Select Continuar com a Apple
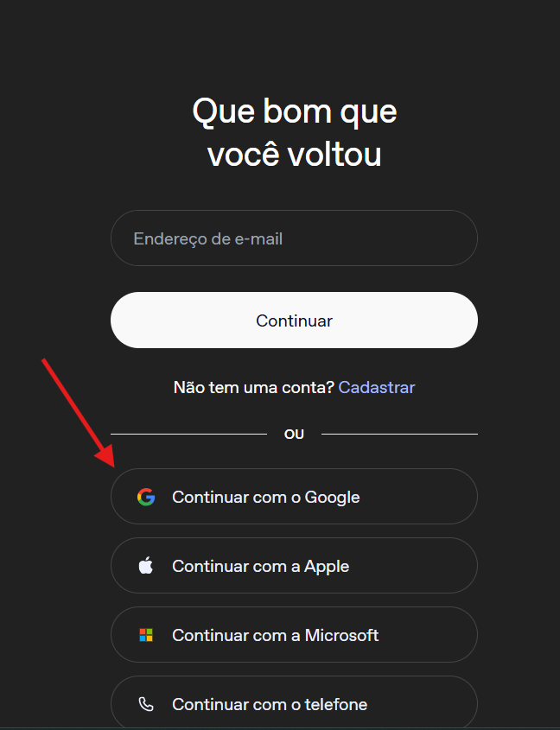 pyautogui.click(x=294, y=566)
